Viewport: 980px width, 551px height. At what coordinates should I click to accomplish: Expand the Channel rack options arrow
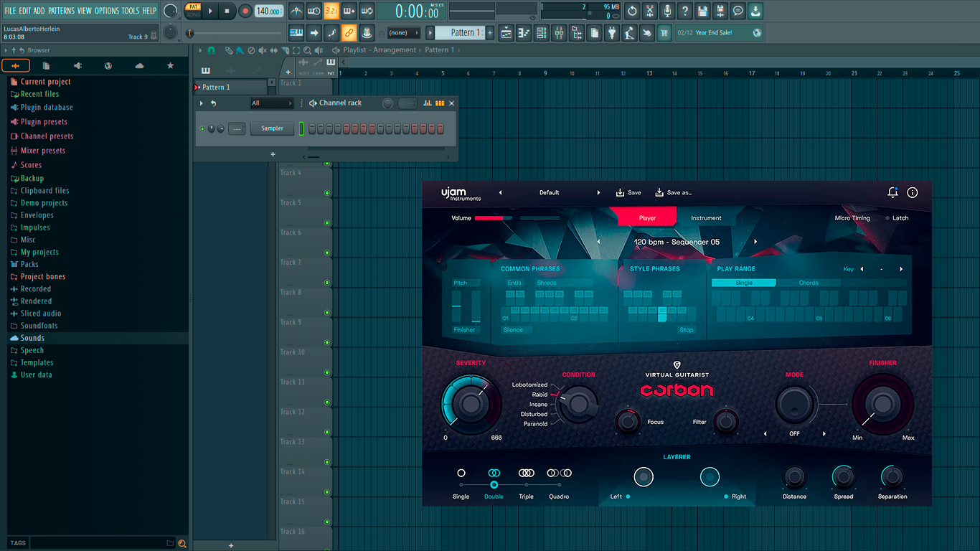point(202,103)
